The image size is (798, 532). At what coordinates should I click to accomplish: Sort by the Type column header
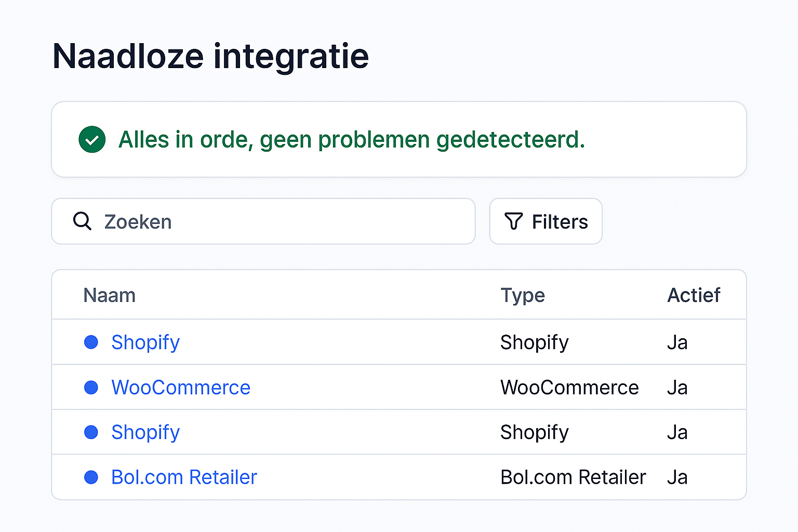coord(523,295)
